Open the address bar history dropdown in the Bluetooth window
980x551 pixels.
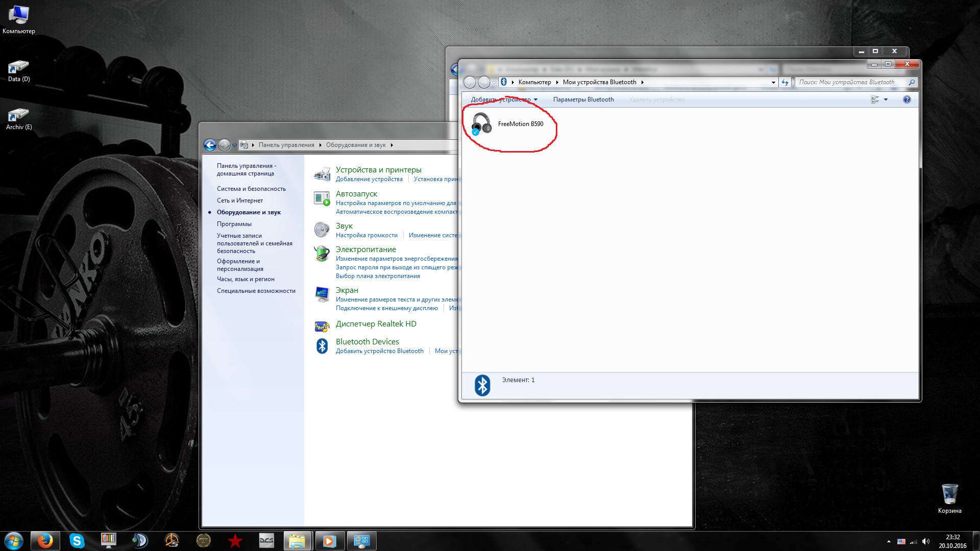pos(773,82)
